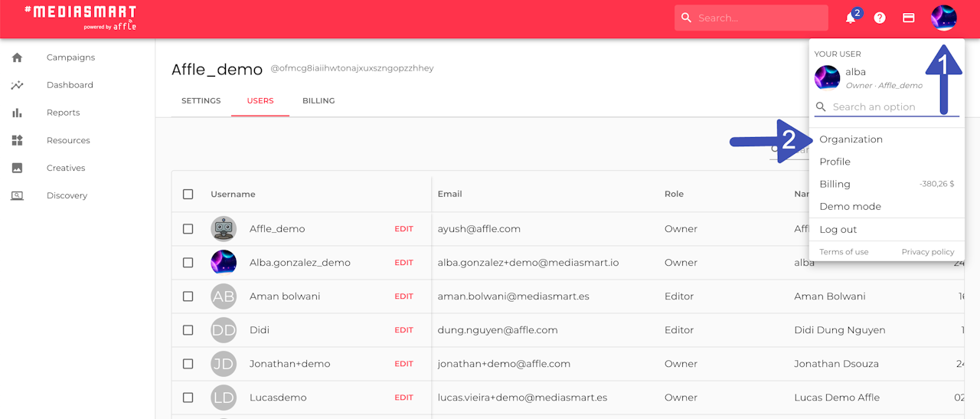Screen dimensions: 980x419
Task: Edit the Jonathan+demo user
Action: [403, 363]
